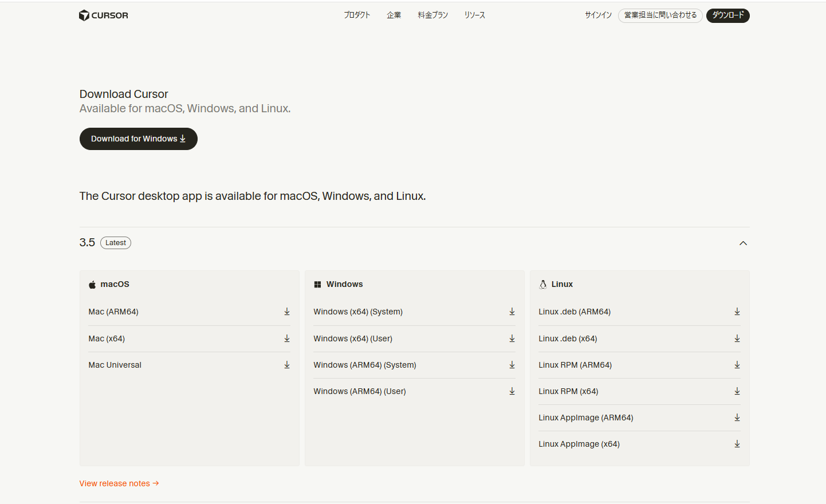Click the Windows (ARM64) (System) label
Screen dimensions: 826x504
(x=365, y=365)
